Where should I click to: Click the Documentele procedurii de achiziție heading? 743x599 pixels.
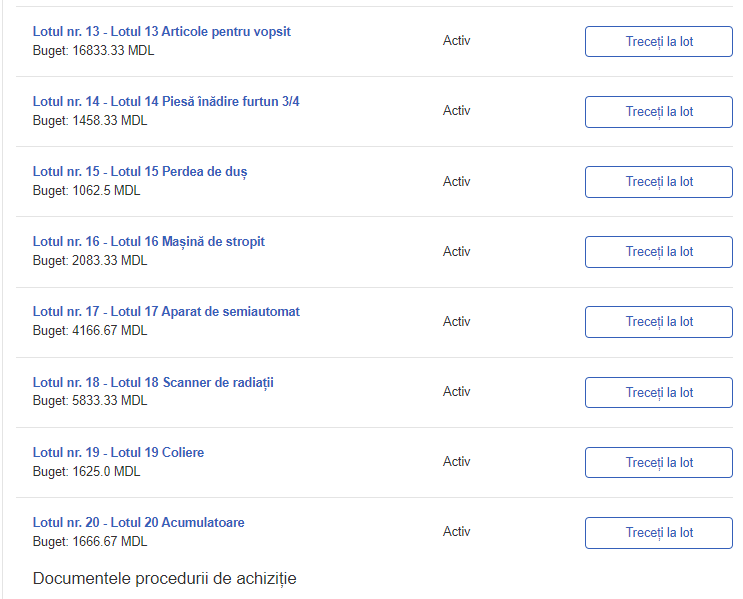tap(164, 579)
